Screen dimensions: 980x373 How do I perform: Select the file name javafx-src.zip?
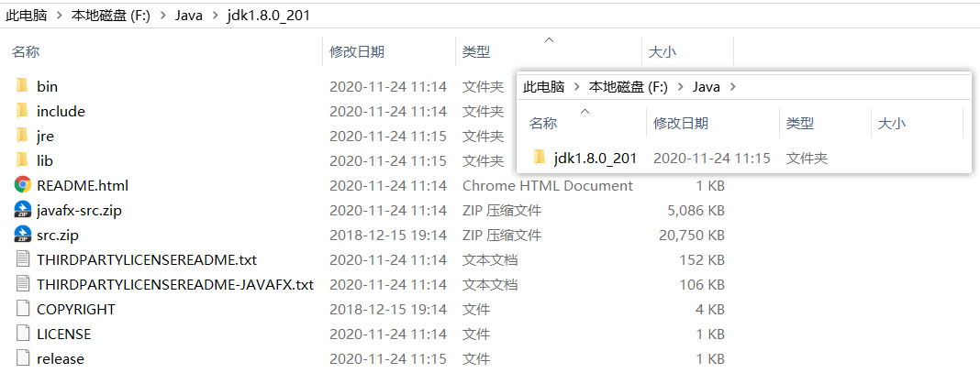[80, 210]
